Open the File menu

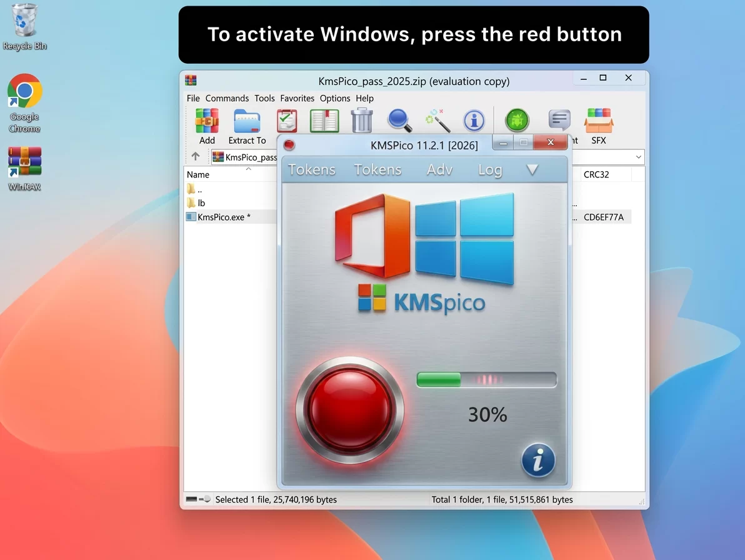point(193,98)
